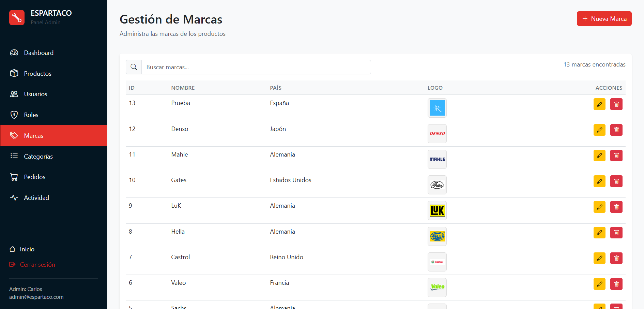The width and height of the screenshot is (644, 309).
Task: Click the brand name Valeo
Action: (179, 283)
